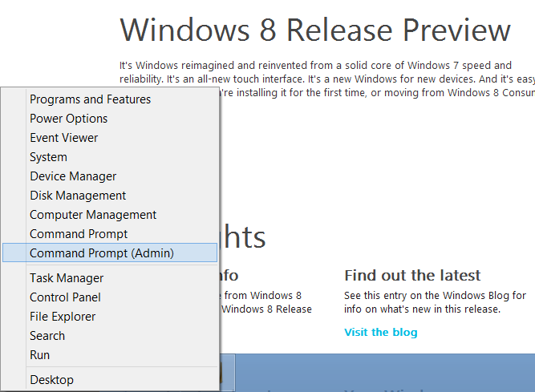This screenshot has height=392, width=535.
Task: Select Desktop at menu bottom
Action: click(110, 380)
